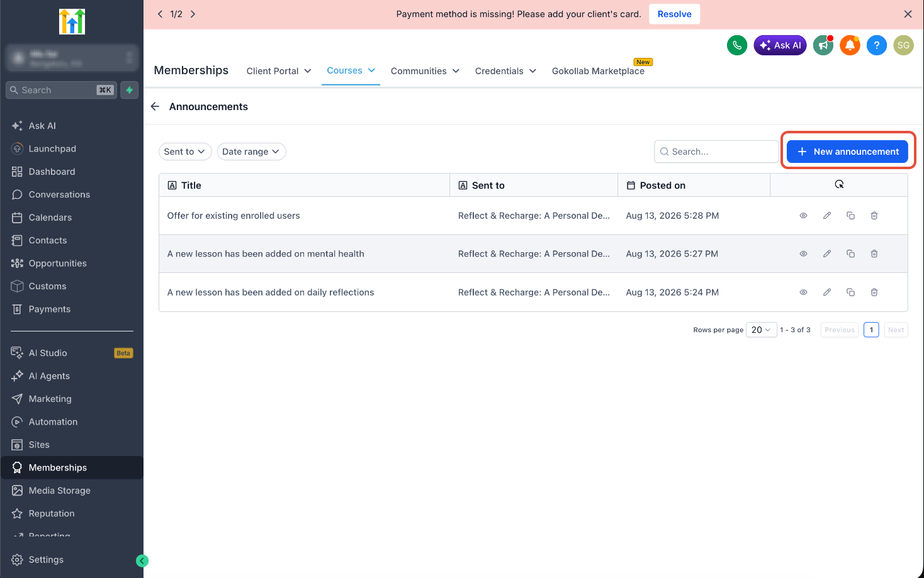924x578 pixels.
Task: Change rows per page dropdown
Action: 761,330
